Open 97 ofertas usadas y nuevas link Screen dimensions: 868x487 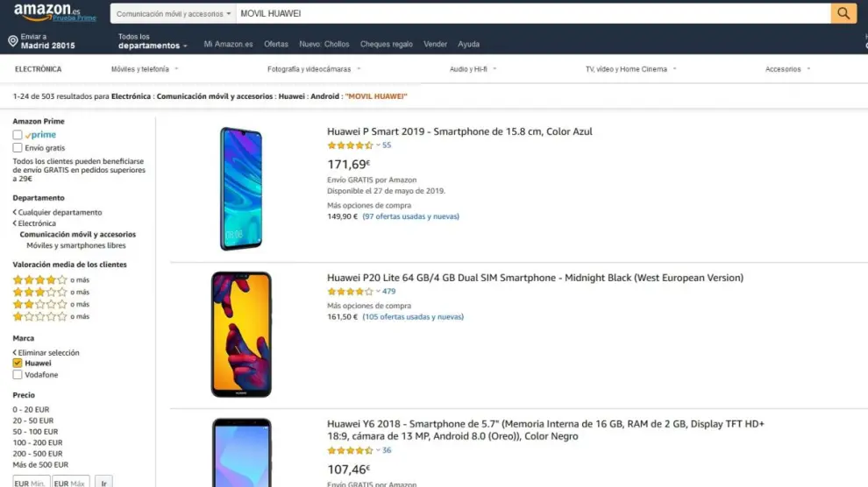(x=410, y=216)
